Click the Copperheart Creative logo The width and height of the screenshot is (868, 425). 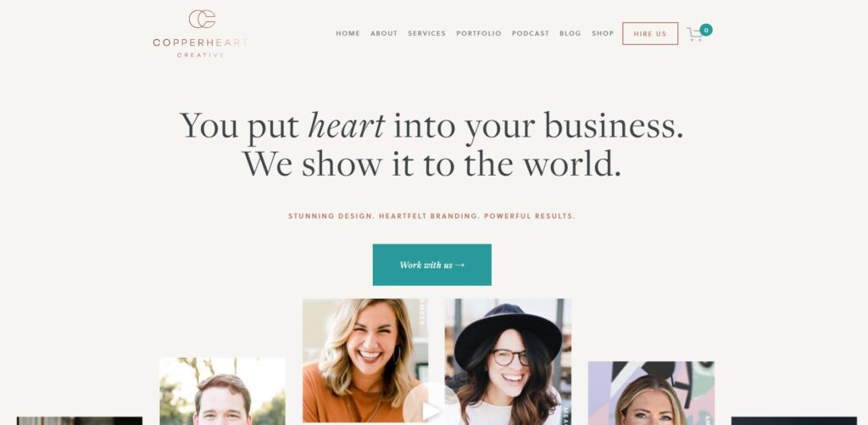click(200, 34)
